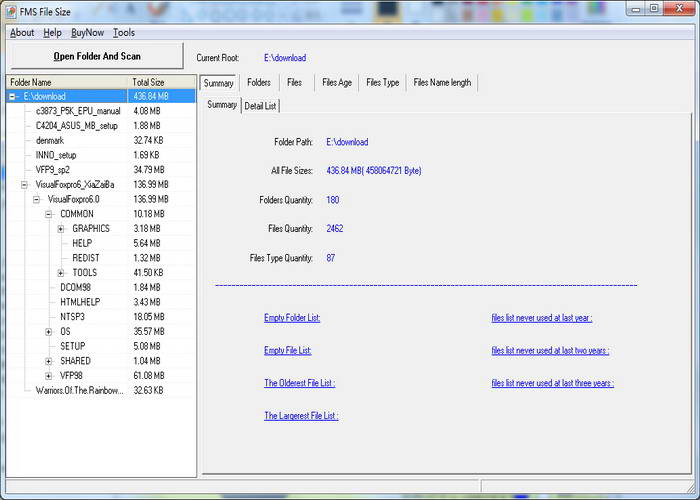
Task: Select the denmark folder row
Action: (x=101, y=141)
